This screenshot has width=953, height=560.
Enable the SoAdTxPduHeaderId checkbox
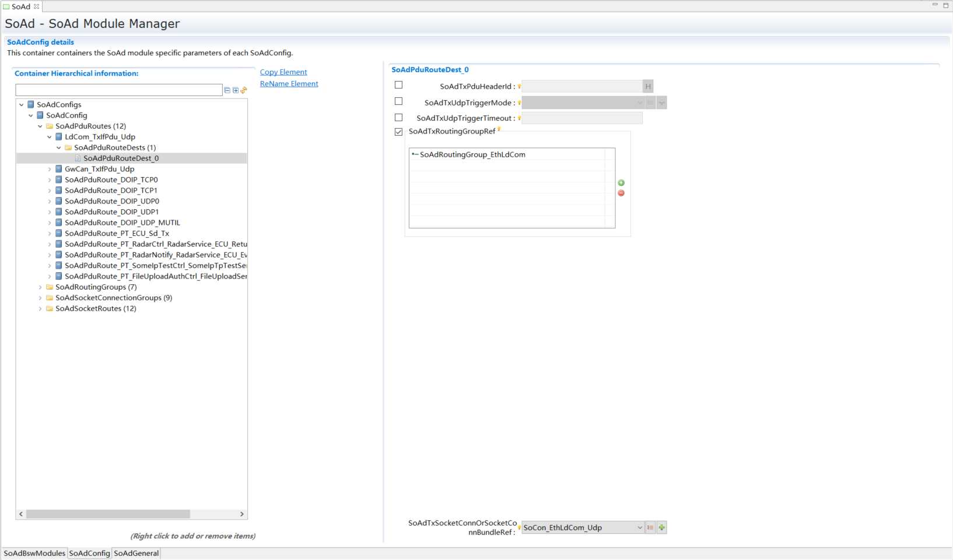pyautogui.click(x=399, y=85)
